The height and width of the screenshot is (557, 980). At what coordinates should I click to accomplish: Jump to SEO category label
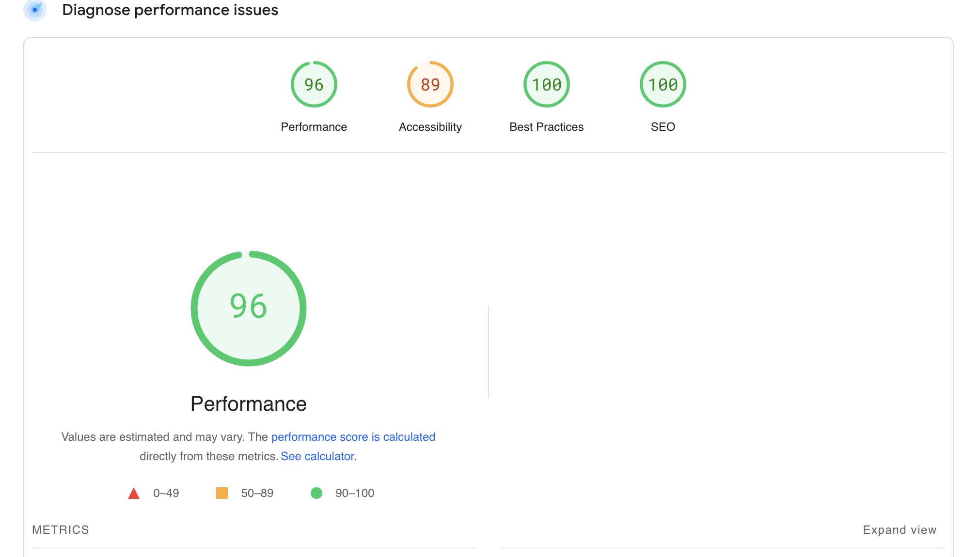click(x=663, y=127)
